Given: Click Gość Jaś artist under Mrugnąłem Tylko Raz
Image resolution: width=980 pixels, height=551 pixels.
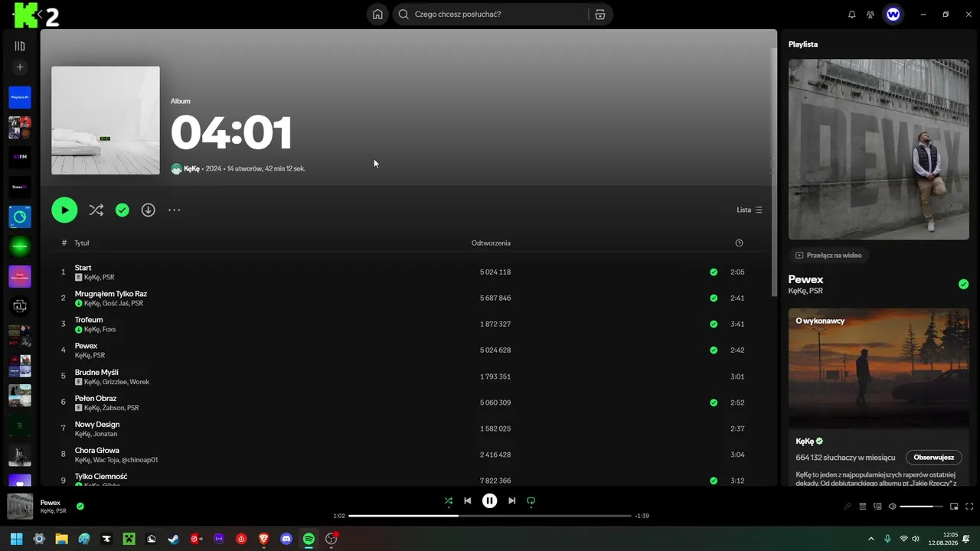Looking at the screenshot, I should pyautogui.click(x=115, y=304).
